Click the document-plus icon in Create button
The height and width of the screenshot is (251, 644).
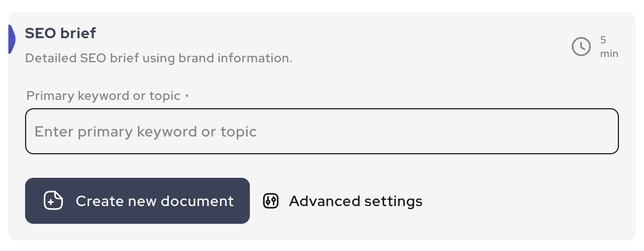pyautogui.click(x=53, y=201)
